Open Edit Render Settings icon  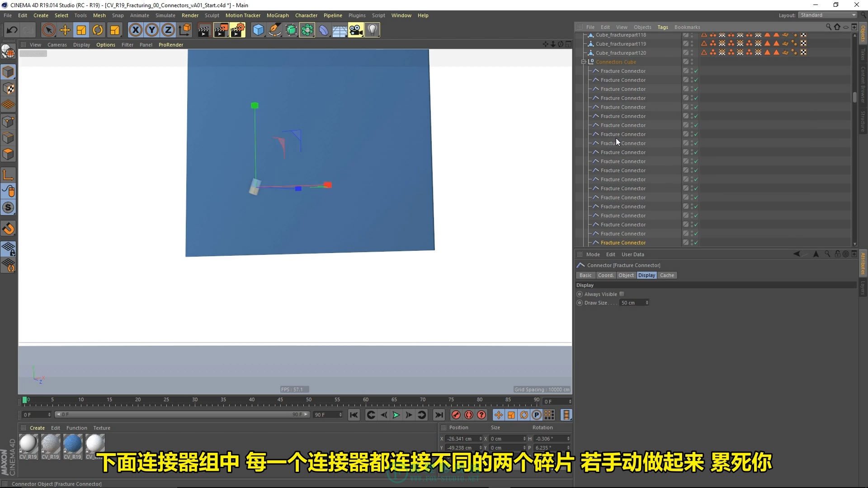(x=238, y=30)
